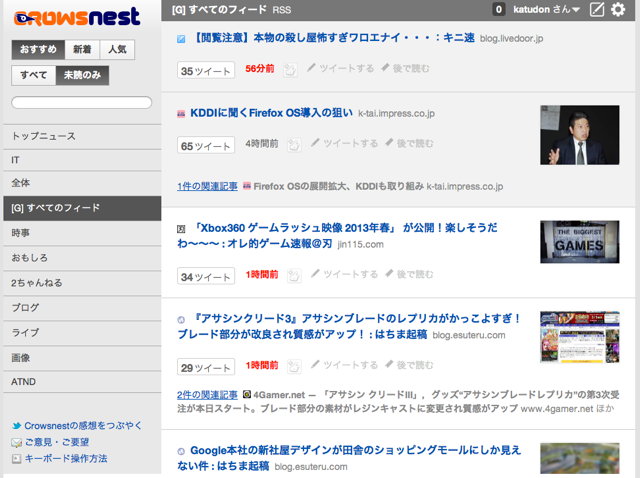
Task: Click the stamp icon on 35ツイート row
Action: coord(290,70)
